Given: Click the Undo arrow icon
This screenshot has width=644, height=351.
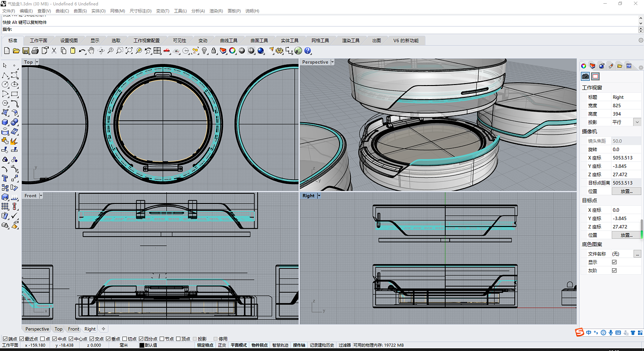Looking at the screenshot, I should click(82, 51).
